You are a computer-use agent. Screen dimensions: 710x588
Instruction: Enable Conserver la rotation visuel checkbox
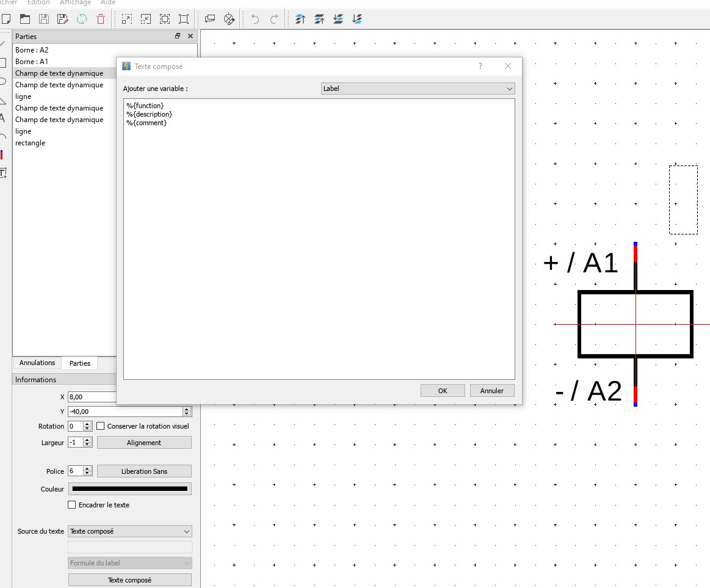101,426
